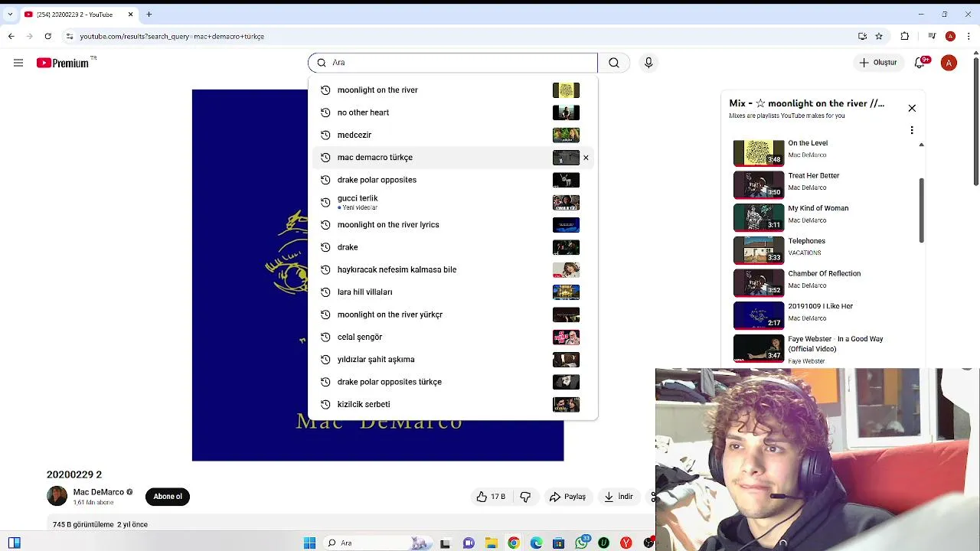Screen dimensions: 980x551
Task: Select suggestion 'drake polar opposites'
Action: (452, 180)
